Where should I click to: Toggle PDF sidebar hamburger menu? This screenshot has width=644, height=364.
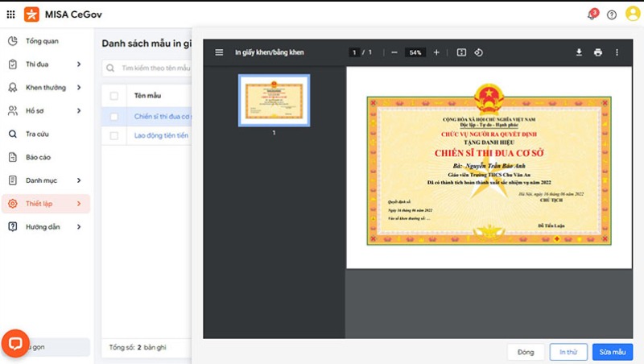pos(219,52)
